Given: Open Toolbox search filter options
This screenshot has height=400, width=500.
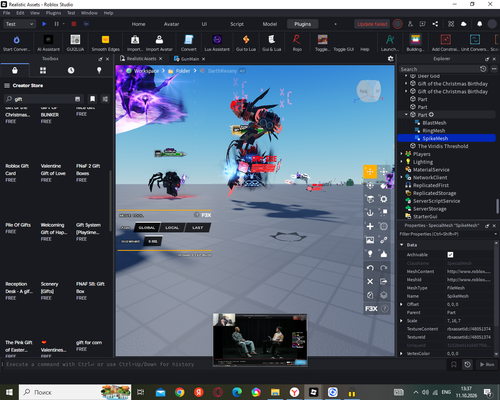Looking at the screenshot, I should 105,99.
